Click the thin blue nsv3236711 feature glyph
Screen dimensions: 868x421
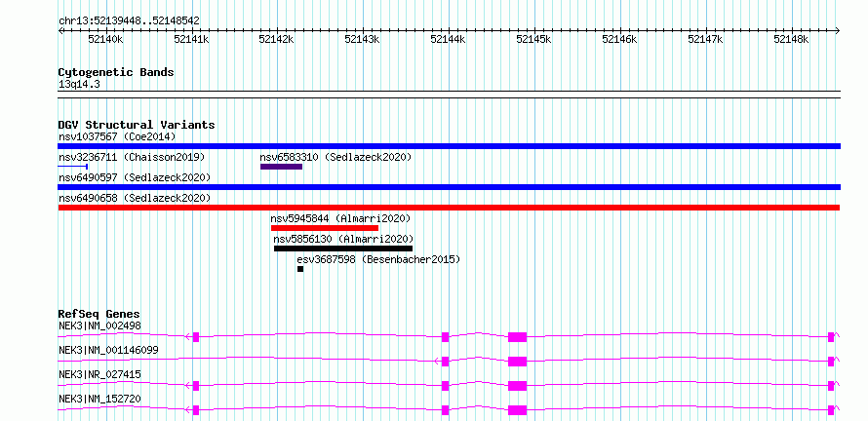(73, 167)
